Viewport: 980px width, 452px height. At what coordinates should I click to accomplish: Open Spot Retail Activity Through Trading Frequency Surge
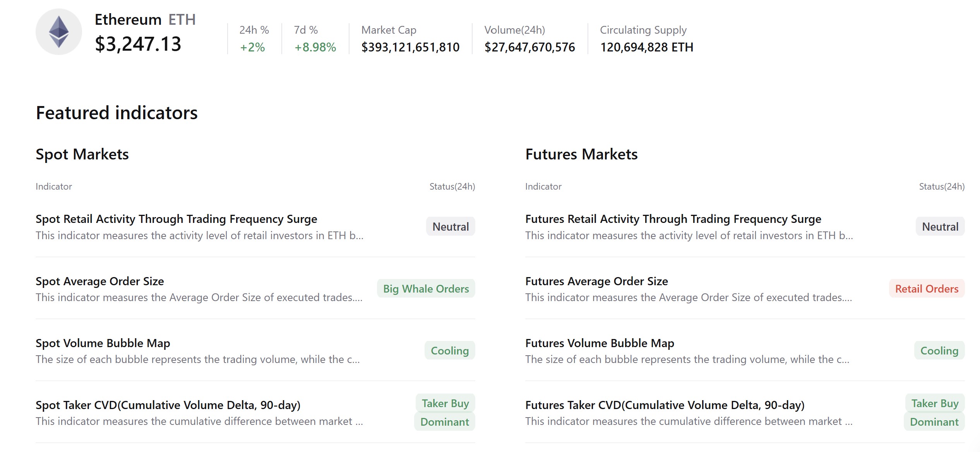click(176, 219)
